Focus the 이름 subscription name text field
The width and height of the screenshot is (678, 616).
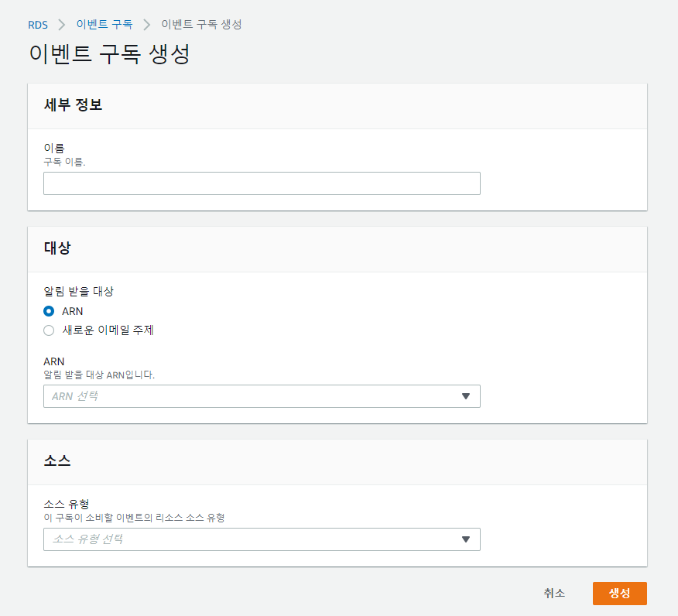pyautogui.click(x=262, y=183)
